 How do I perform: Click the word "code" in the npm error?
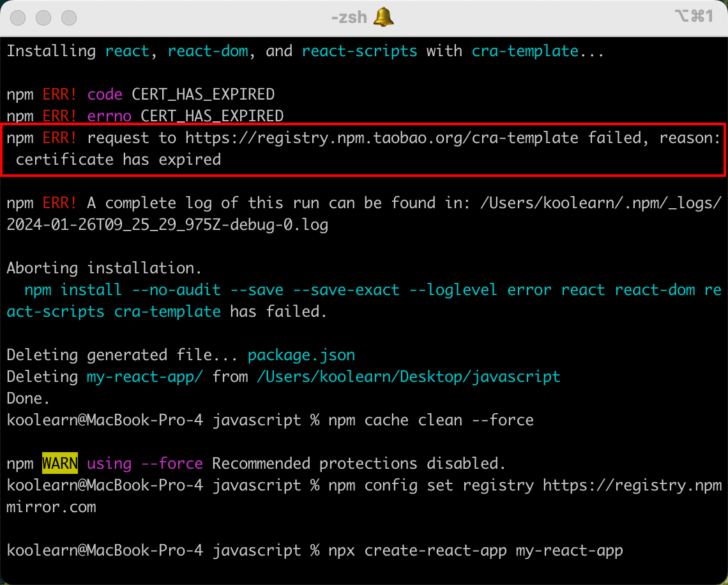(x=105, y=95)
